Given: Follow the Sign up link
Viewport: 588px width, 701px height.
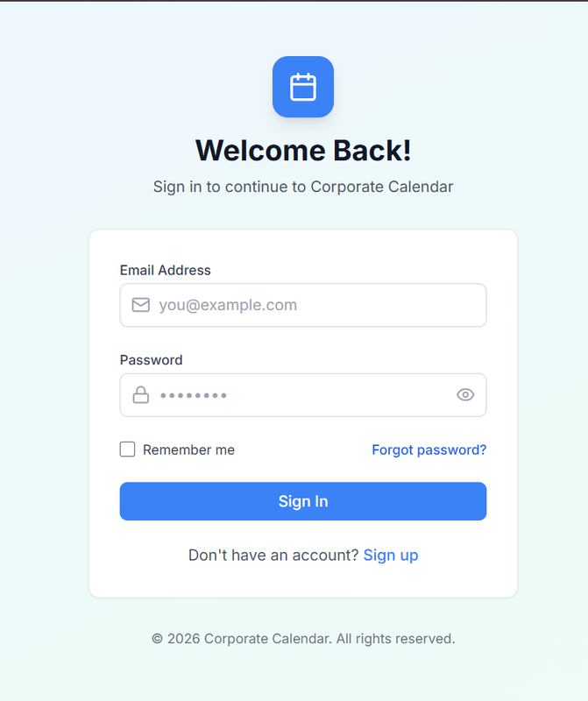Looking at the screenshot, I should click(x=391, y=555).
